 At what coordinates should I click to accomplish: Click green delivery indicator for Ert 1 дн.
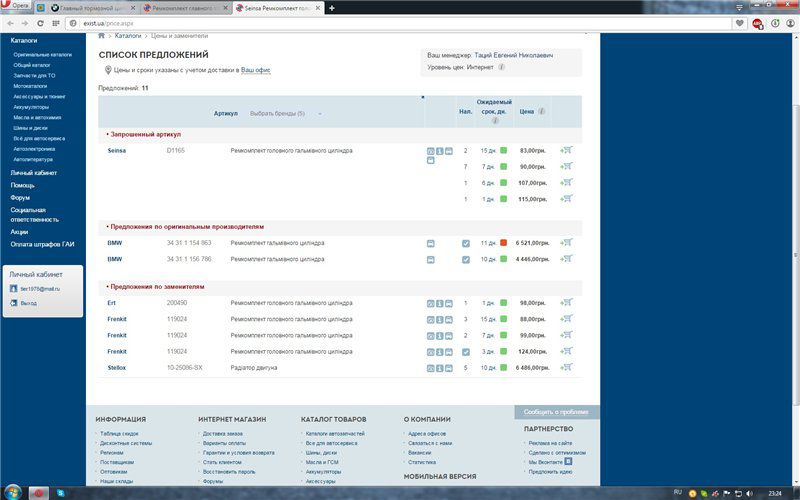pos(503,303)
